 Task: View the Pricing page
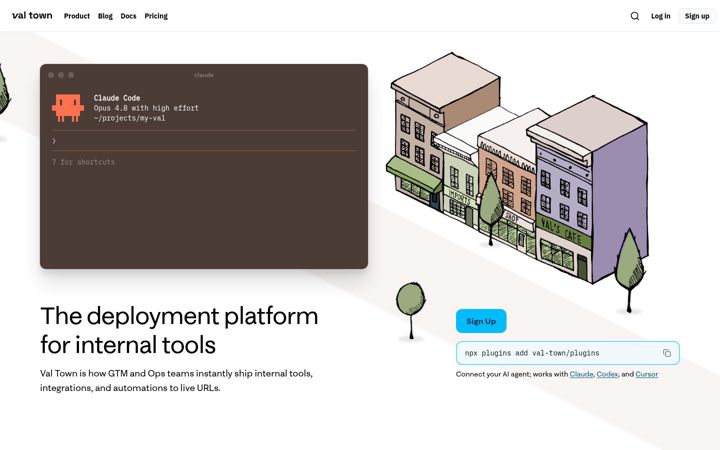click(156, 16)
